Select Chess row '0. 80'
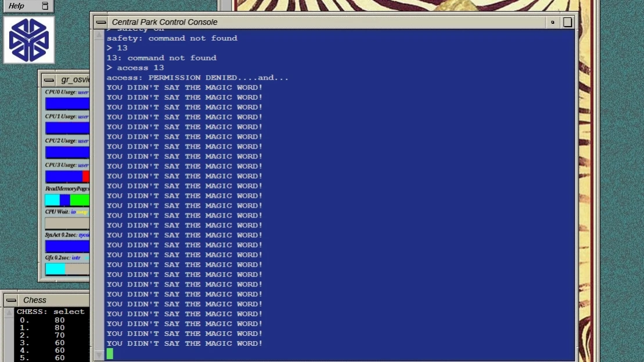The width and height of the screenshot is (644, 362). click(x=42, y=320)
